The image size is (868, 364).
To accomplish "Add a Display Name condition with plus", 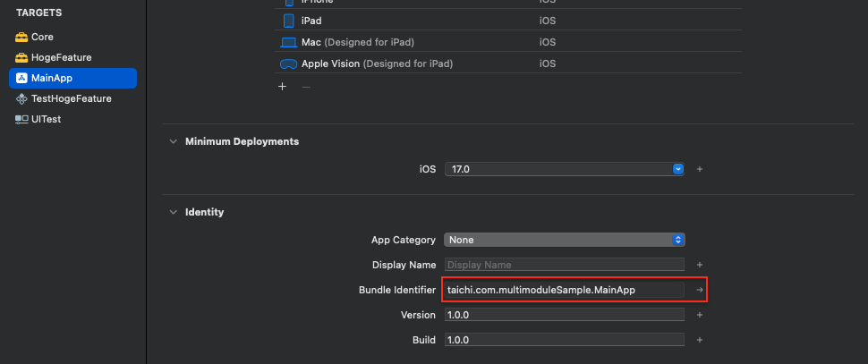I will (700, 265).
